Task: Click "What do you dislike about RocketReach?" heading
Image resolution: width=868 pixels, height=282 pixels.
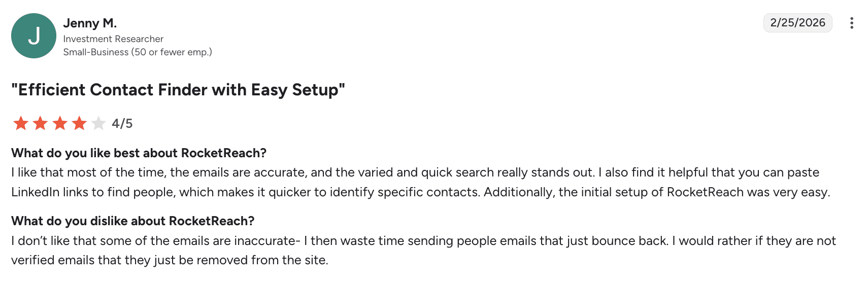Action: [132, 221]
